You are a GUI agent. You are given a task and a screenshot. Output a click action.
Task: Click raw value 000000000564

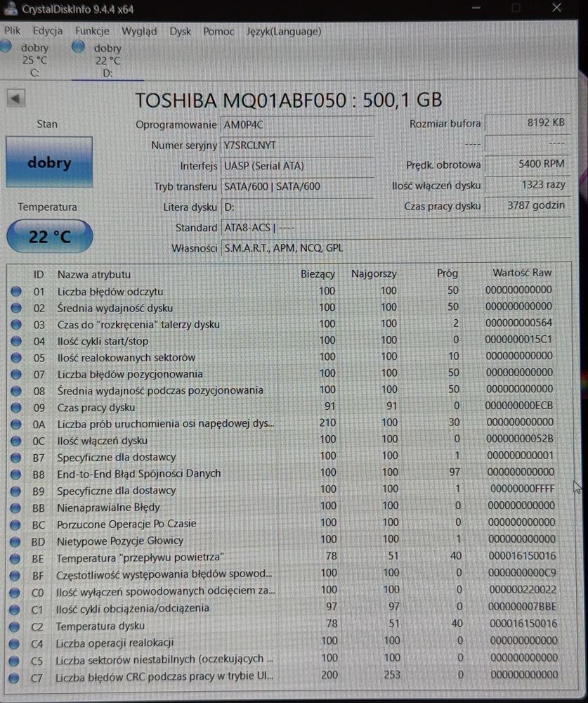tap(518, 323)
